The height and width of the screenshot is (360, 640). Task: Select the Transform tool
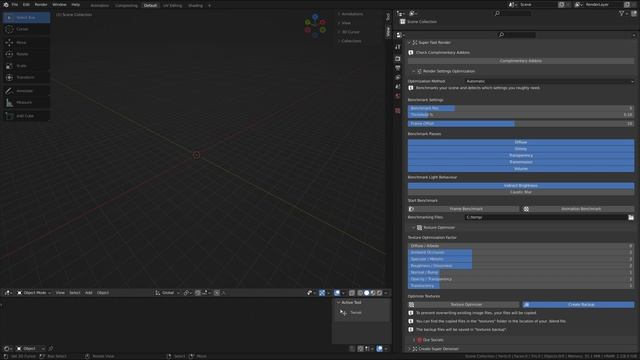click(x=27, y=77)
